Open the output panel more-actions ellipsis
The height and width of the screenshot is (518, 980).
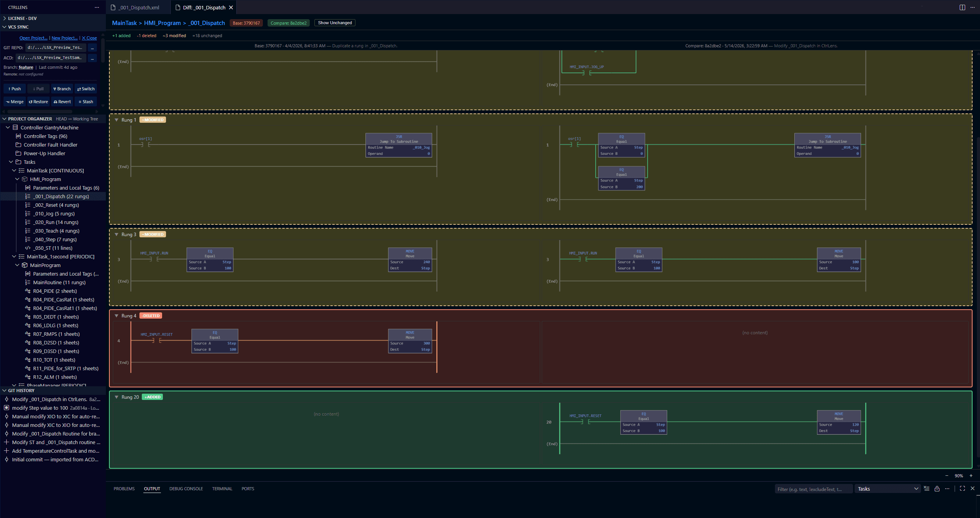[x=947, y=489]
